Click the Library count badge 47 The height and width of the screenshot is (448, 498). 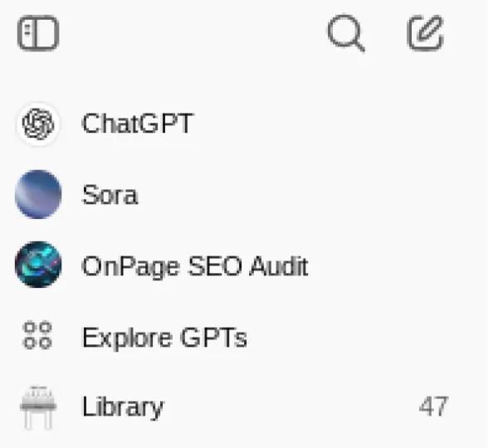coord(433,407)
